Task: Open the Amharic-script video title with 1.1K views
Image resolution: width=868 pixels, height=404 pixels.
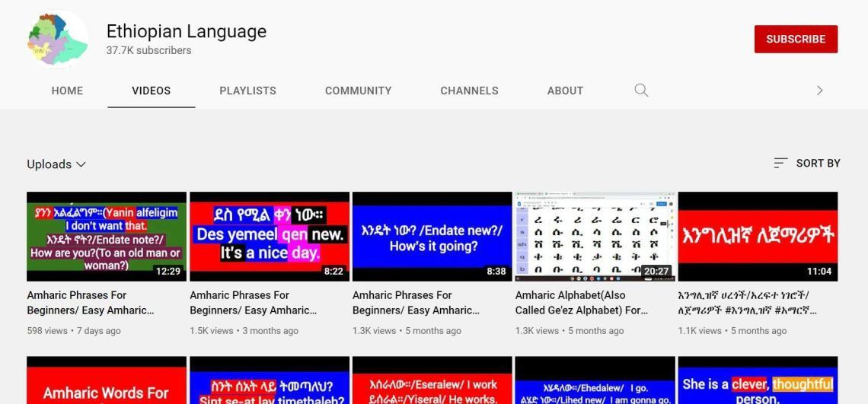Action: pyautogui.click(x=748, y=303)
